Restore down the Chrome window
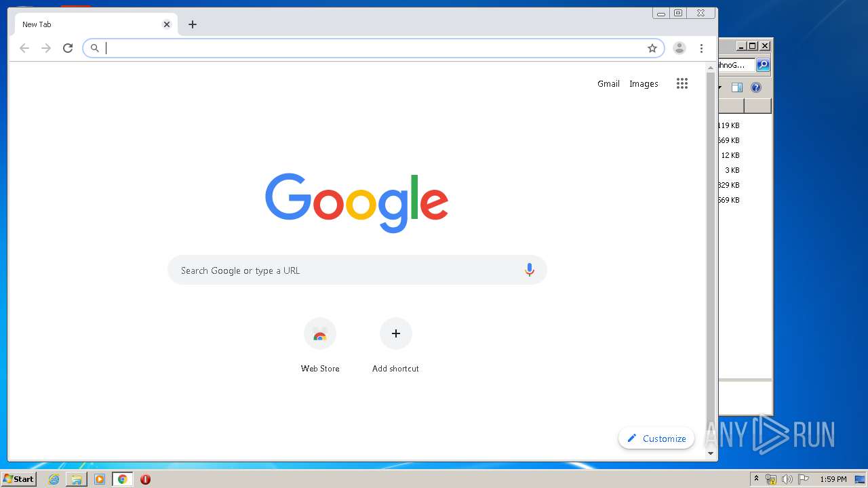Image resolution: width=868 pixels, height=488 pixels. [678, 13]
